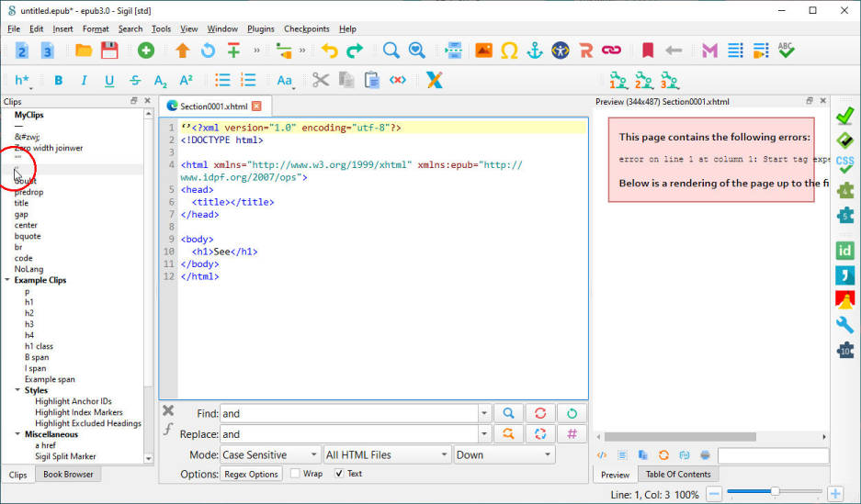Run spellcheck with the ABC checkmark icon
The height and width of the screenshot is (504, 861).
pos(787,50)
